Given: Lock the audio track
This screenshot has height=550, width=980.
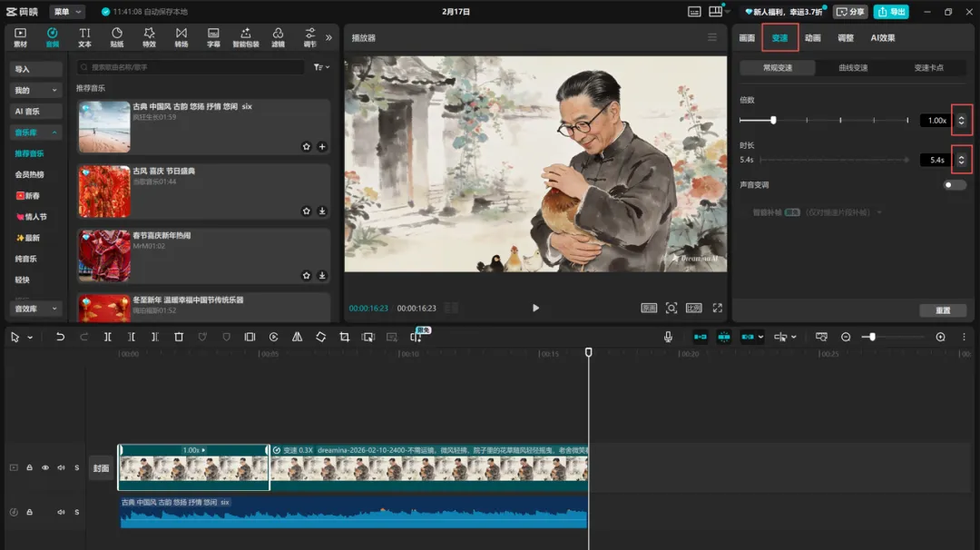Looking at the screenshot, I should 29,513.
